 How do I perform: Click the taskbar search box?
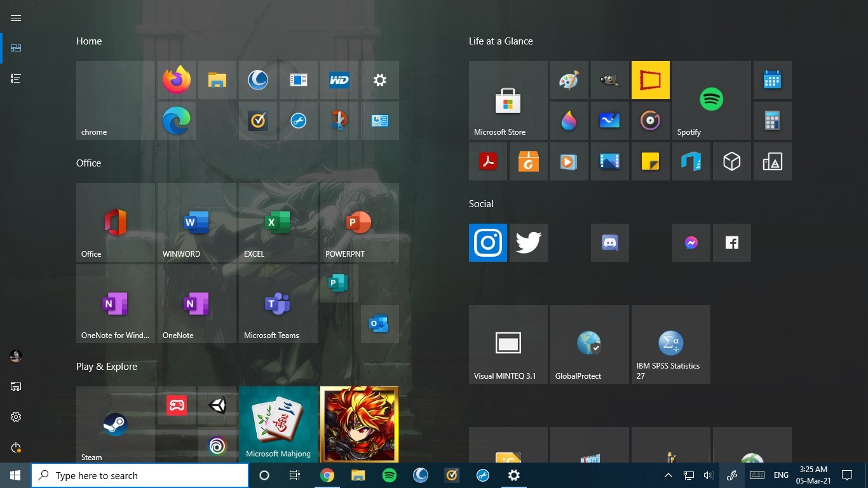(x=140, y=475)
